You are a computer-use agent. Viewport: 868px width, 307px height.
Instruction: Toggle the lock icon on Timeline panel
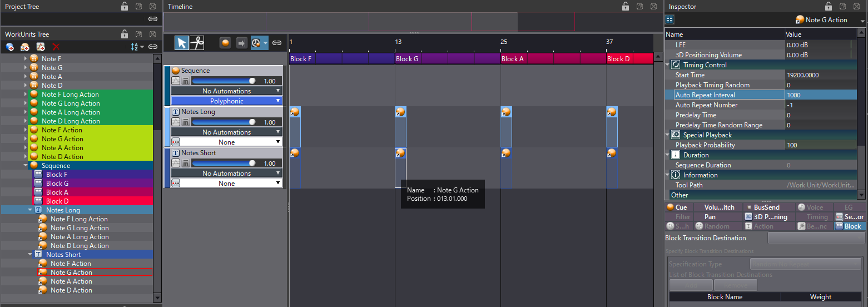pos(626,6)
